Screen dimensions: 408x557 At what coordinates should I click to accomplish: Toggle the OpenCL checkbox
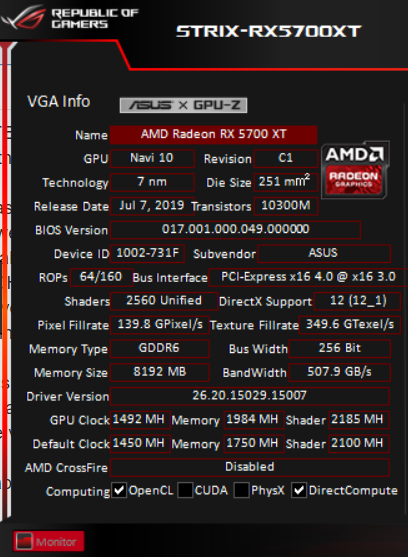point(119,491)
